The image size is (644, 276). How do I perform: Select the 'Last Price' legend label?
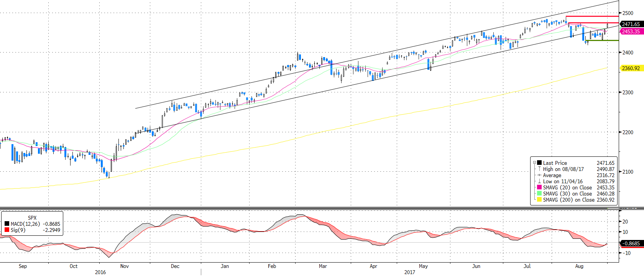tap(555, 163)
